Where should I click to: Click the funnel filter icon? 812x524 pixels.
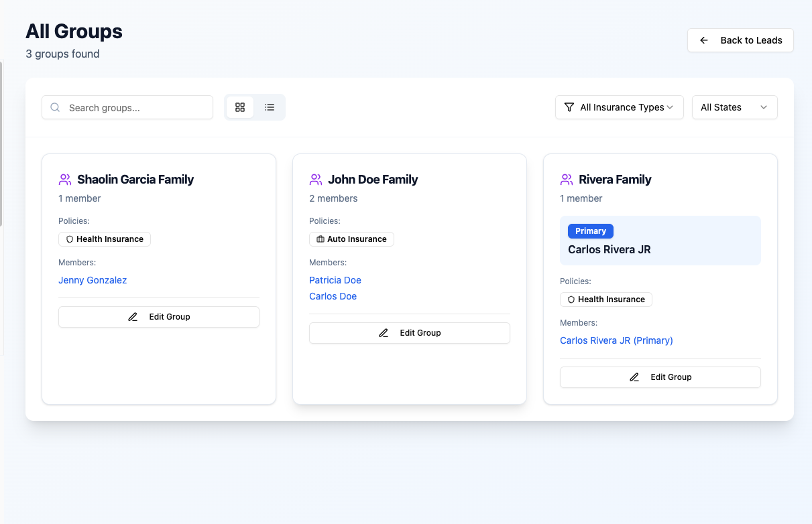[x=569, y=107]
